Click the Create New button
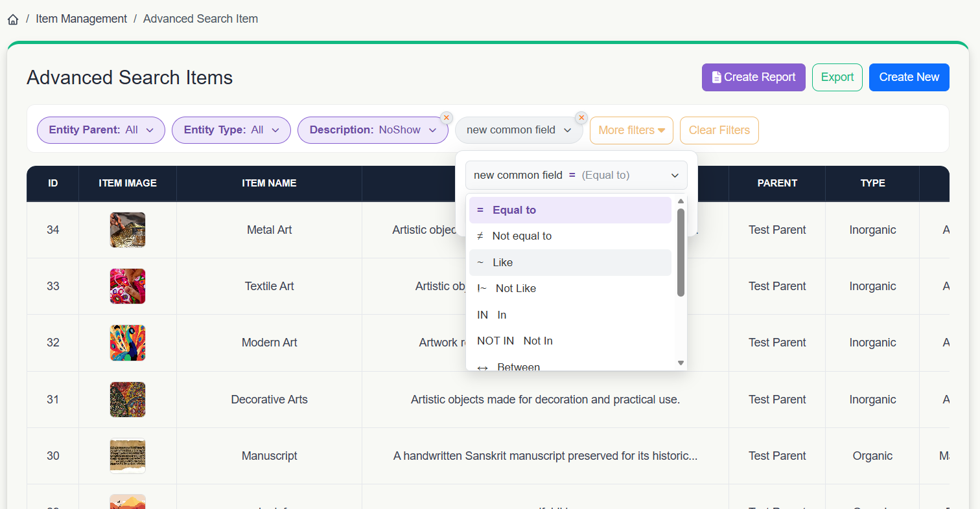Viewport: 980px width, 509px height. click(909, 77)
